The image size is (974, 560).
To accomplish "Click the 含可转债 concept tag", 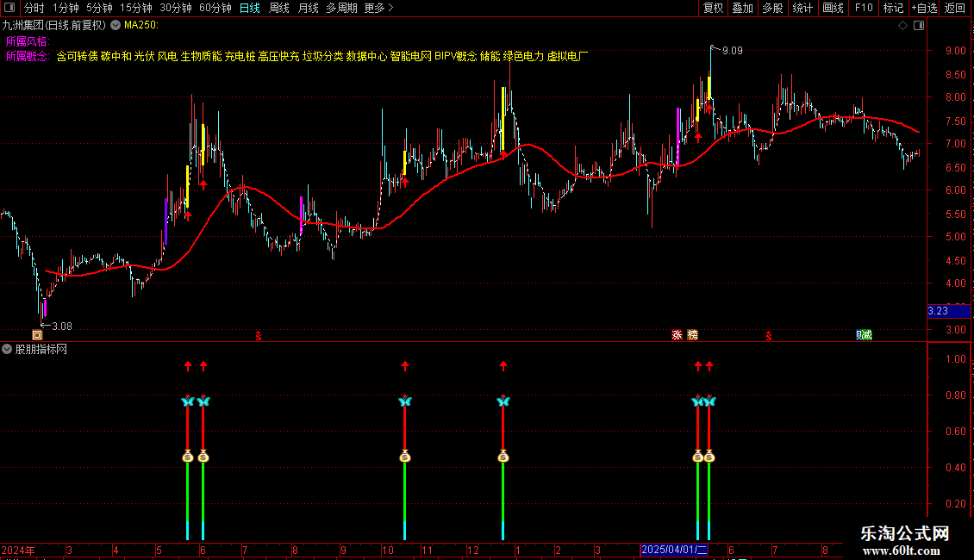I will pos(77,57).
